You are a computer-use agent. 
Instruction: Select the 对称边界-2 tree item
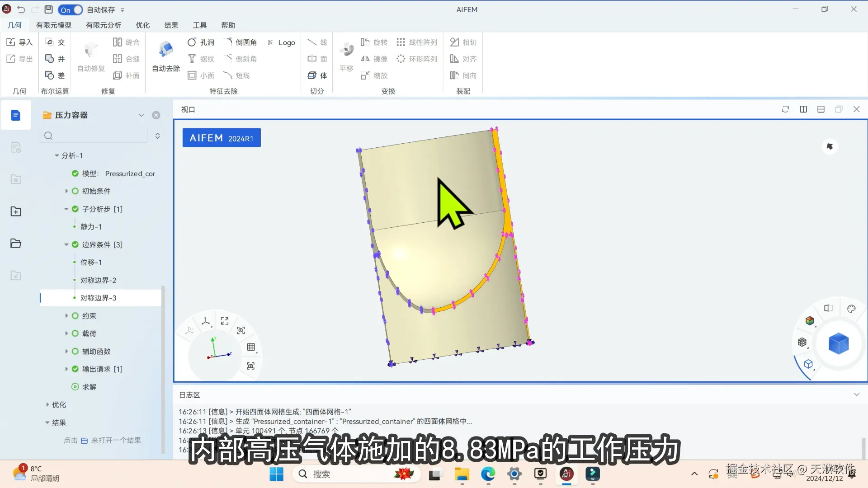tap(98, 280)
